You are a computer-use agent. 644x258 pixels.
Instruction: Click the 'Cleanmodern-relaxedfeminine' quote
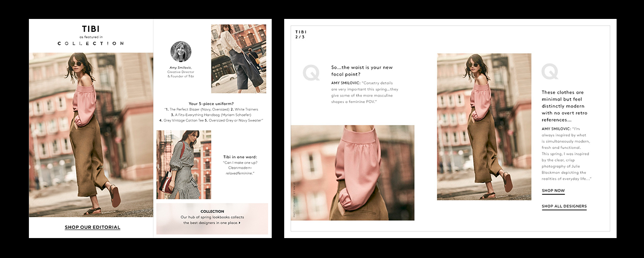pos(240,170)
